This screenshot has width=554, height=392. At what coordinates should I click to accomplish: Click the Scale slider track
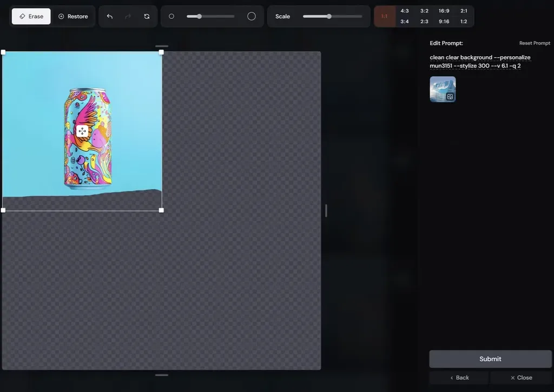[333, 16]
